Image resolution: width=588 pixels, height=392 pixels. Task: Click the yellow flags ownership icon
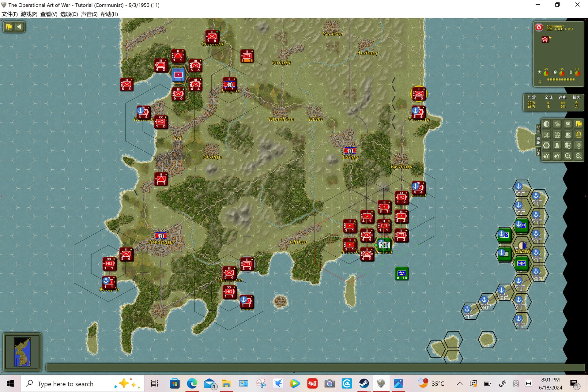pyautogui.click(x=579, y=124)
